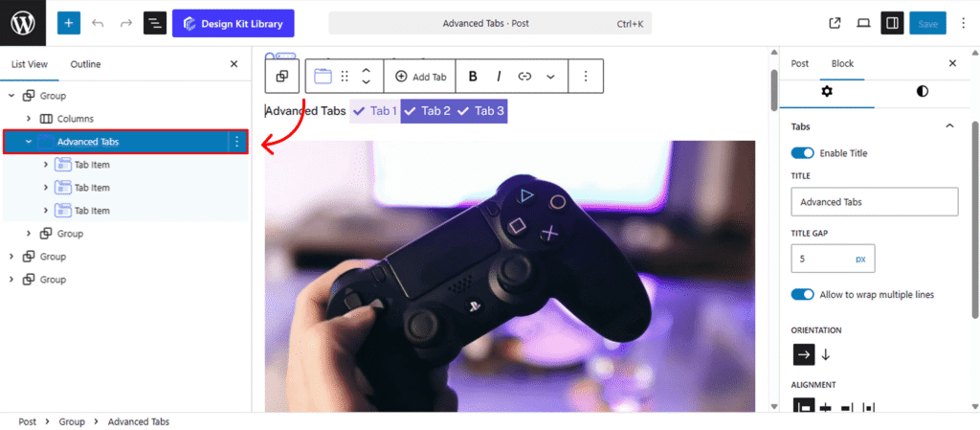Expand the Columns item in List View
980x430 pixels.
pos(29,119)
